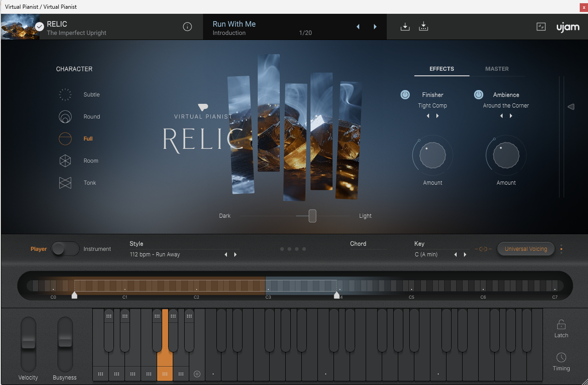588x385 pixels.
Task: Flip the Player/Instrument mode switch
Action: [65, 249]
